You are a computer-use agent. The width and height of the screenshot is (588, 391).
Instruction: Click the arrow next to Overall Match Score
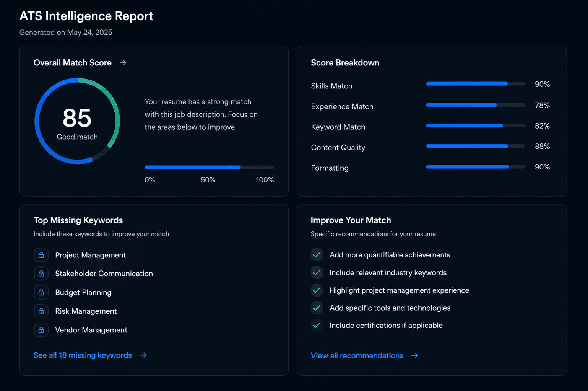[x=123, y=63]
